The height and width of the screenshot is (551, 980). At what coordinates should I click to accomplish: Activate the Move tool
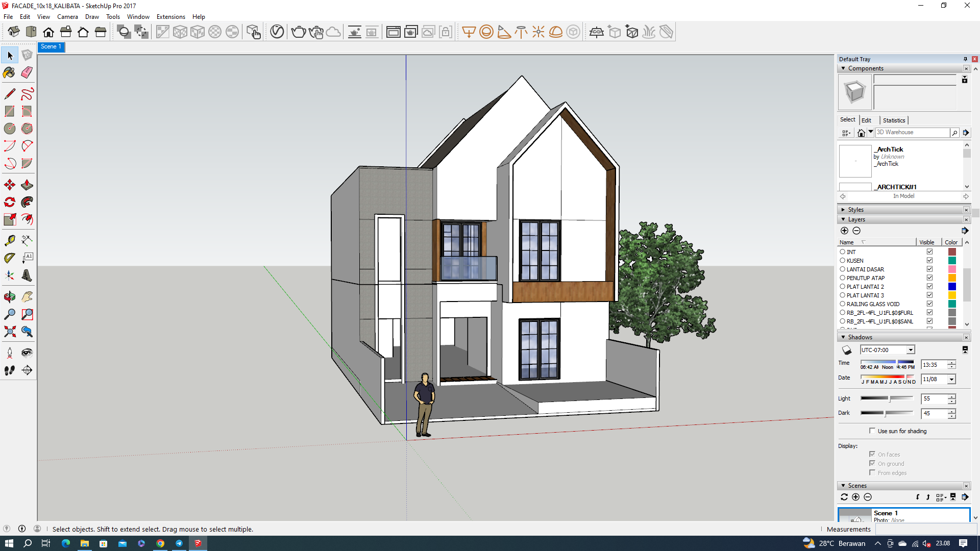coord(9,185)
